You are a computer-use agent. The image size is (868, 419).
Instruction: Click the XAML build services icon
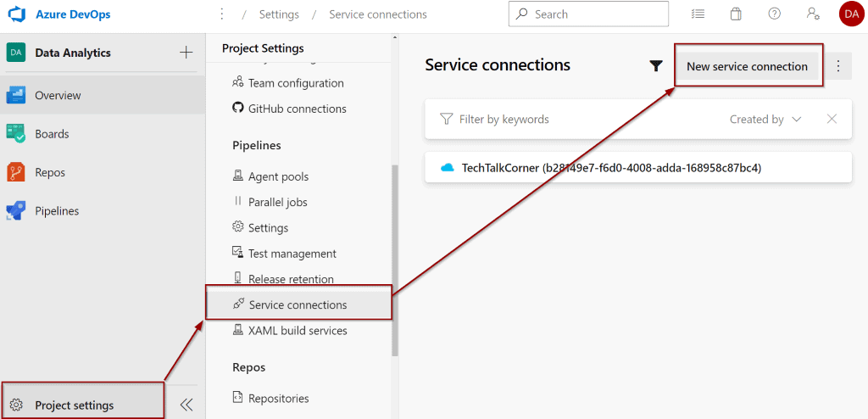(x=238, y=330)
